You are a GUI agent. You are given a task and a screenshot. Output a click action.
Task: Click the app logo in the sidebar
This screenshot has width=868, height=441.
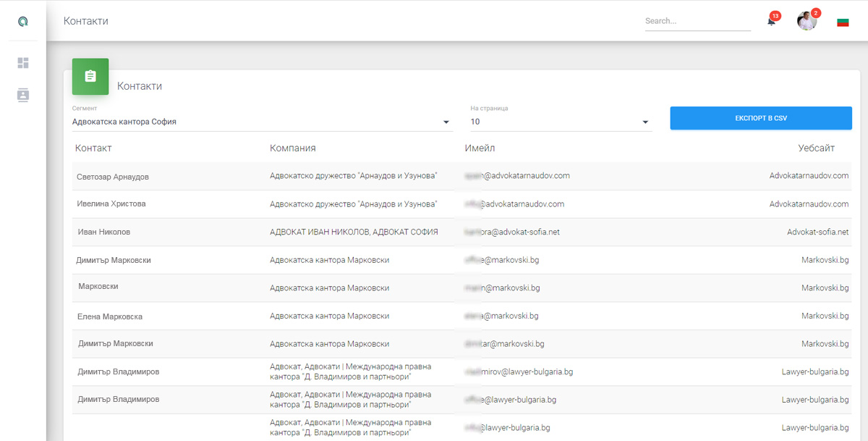tap(23, 22)
